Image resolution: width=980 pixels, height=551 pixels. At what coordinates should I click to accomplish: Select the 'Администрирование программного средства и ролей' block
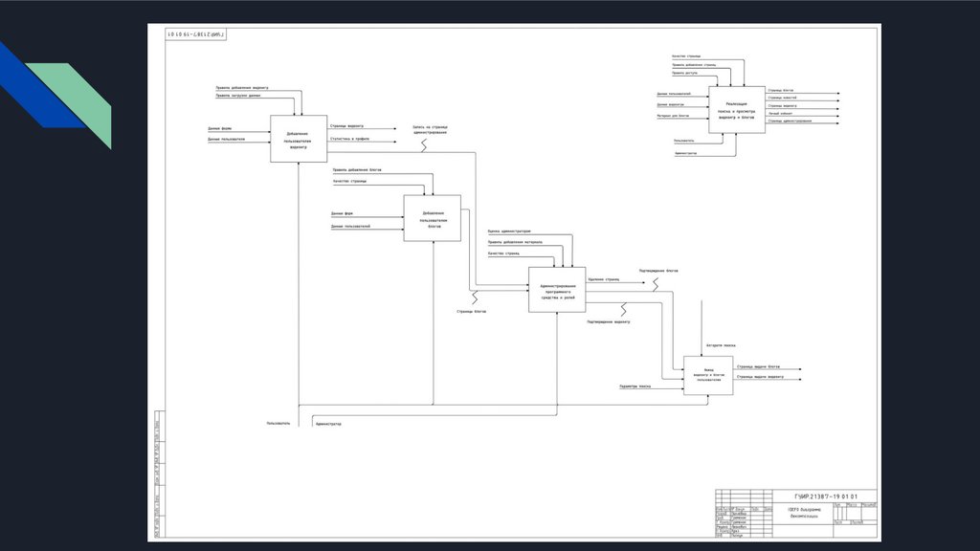pyautogui.click(x=557, y=290)
